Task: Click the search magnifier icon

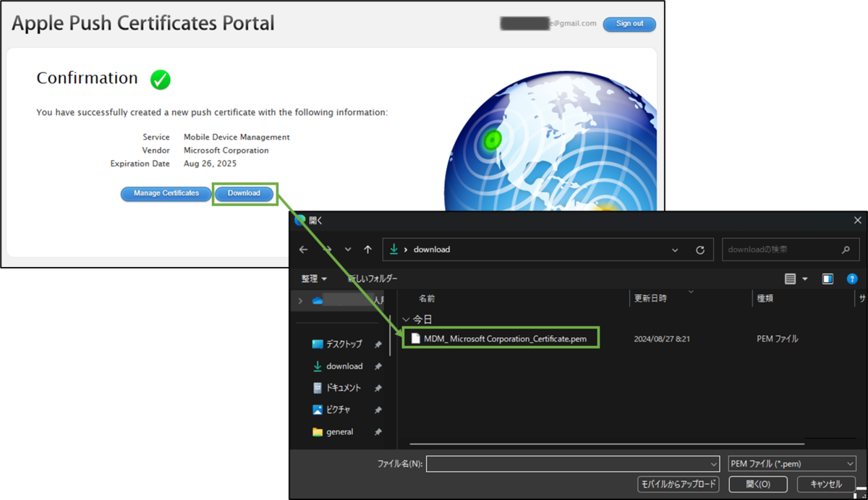Action: tap(846, 250)
